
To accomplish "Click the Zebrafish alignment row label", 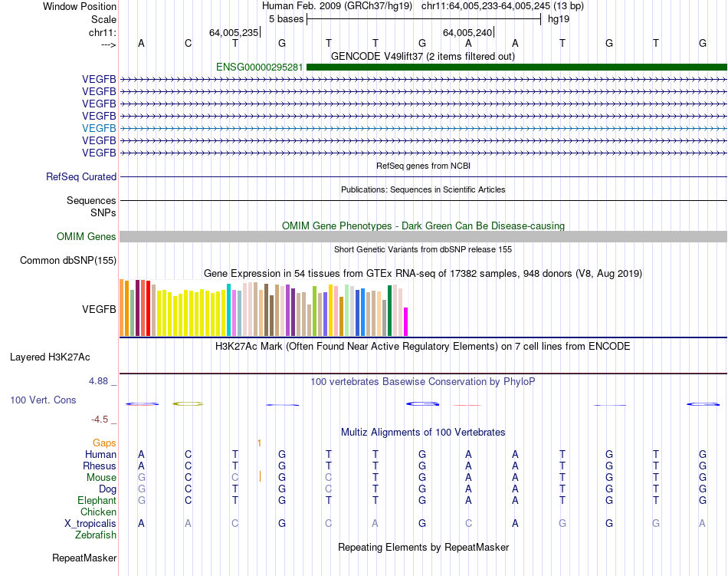I will point(96,535).
